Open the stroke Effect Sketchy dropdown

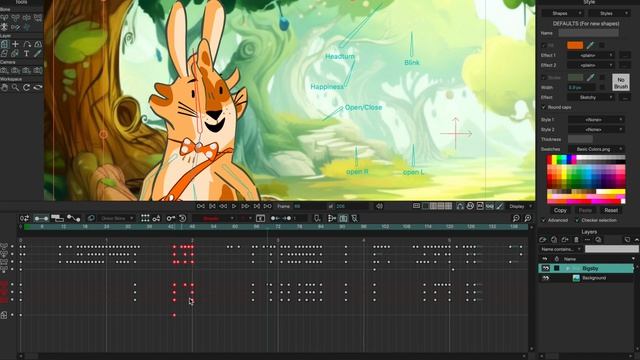click(591, 98)
